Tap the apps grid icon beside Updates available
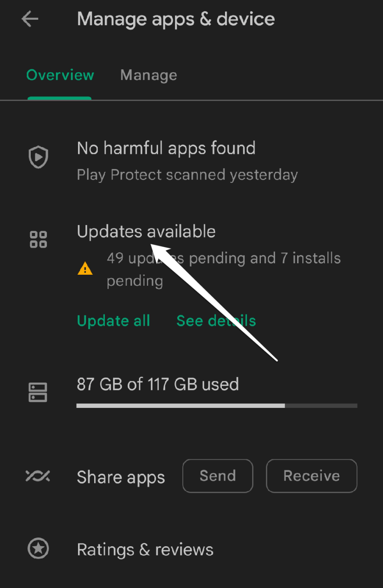Screen dimensions: 383x588 [x=38, y=239]
